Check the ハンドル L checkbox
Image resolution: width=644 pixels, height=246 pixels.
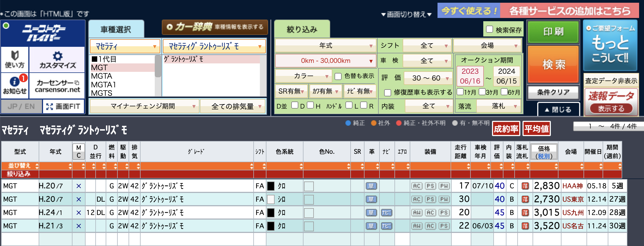pyautogui.click(x=349, y=105)
